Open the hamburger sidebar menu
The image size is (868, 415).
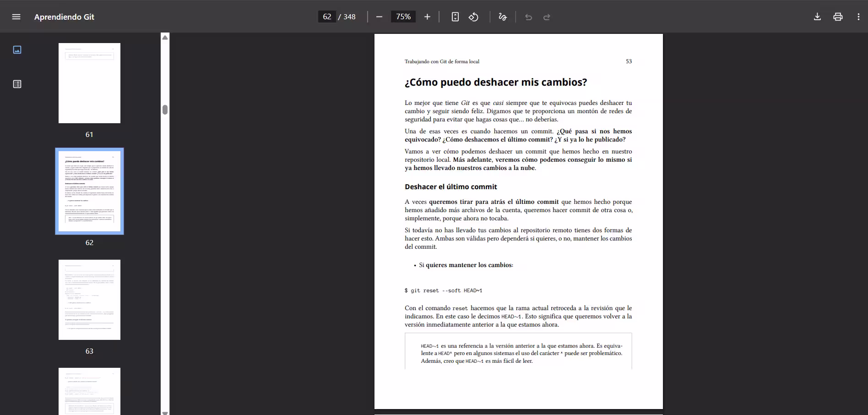[16, 16]
